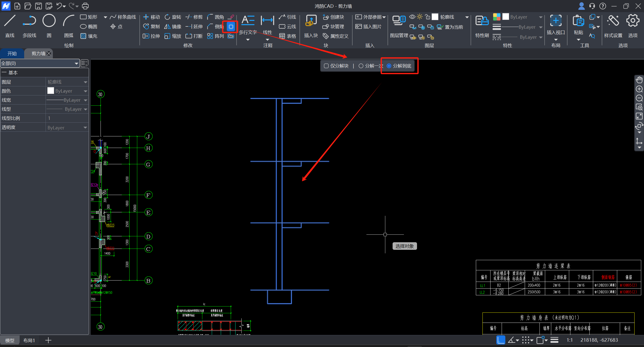
Task: Click the highlighted explode tool icon
Action: click(231, 27)
